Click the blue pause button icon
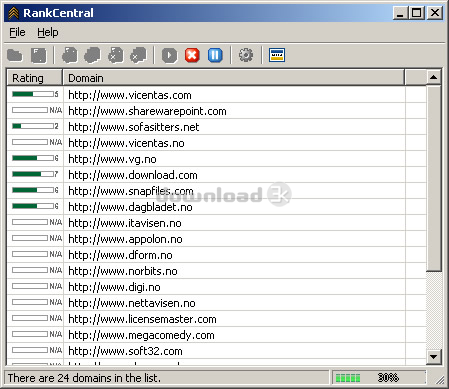Viewport: 449px width, 389px height. [x=215, y=55]
